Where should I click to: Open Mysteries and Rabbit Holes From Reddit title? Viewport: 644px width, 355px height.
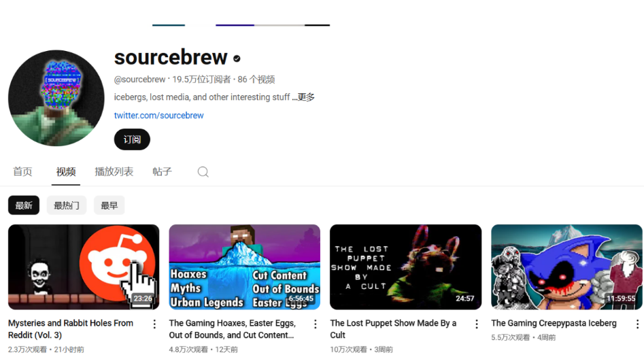[71, 329]
